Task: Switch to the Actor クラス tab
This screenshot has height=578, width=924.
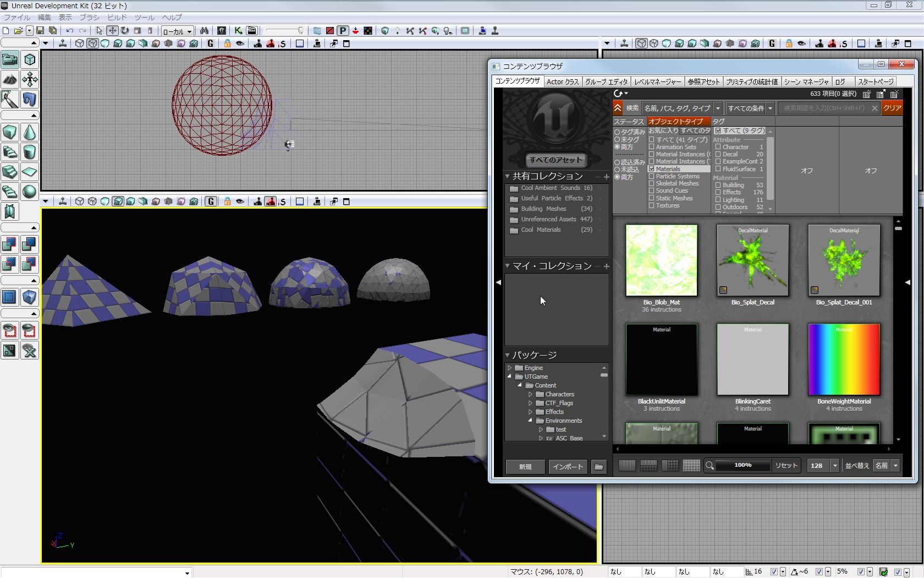Action: coord(562,81)
